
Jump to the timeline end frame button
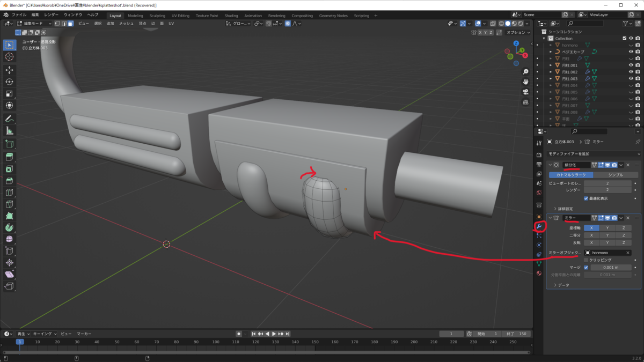pos(288,334)
